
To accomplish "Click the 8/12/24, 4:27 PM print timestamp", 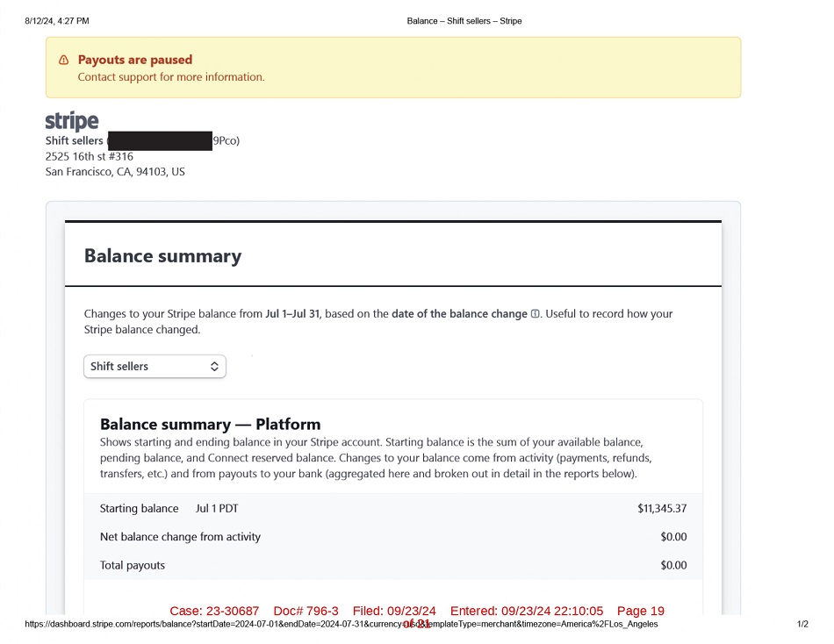I will (57, 21).
